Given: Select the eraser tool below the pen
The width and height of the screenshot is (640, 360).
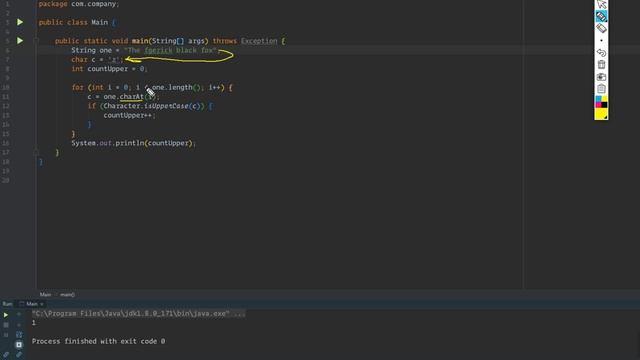Looking at the screenshot, I should pos(601,28).
